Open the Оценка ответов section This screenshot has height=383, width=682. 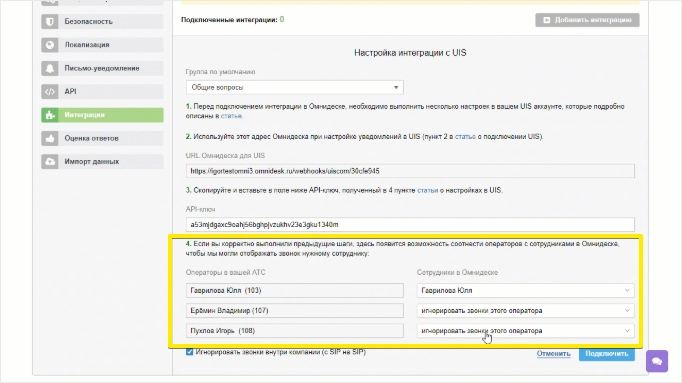102,138
